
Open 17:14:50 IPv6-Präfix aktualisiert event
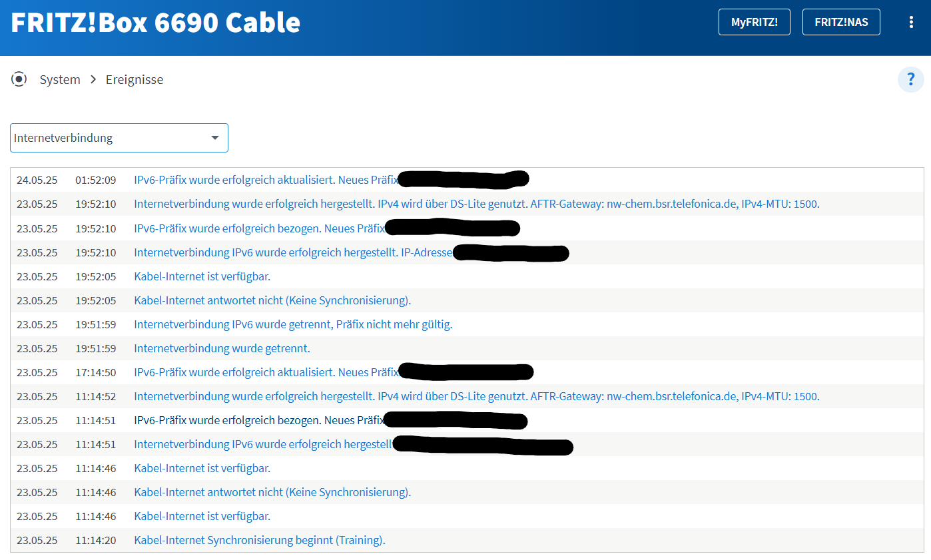[x=266, y=372]
